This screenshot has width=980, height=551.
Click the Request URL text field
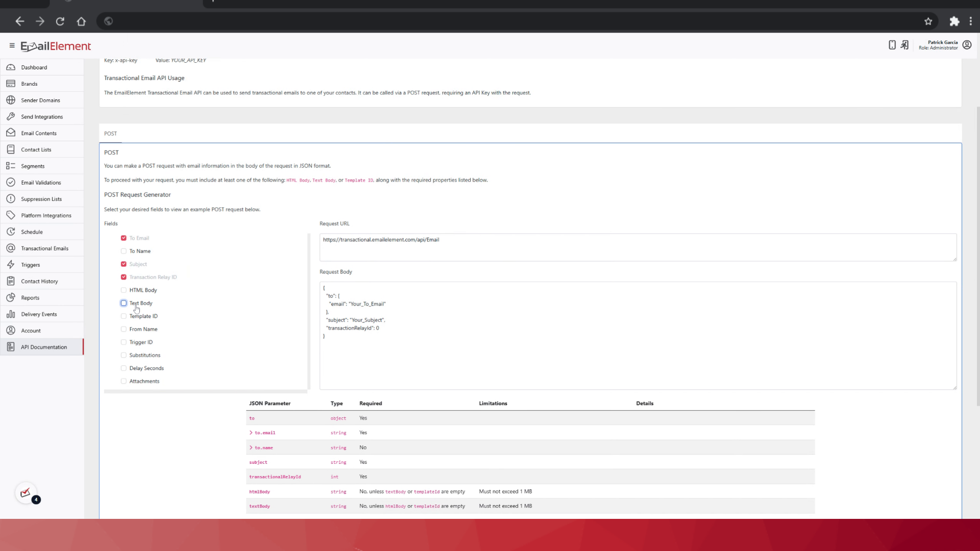[x=638, y=247]
